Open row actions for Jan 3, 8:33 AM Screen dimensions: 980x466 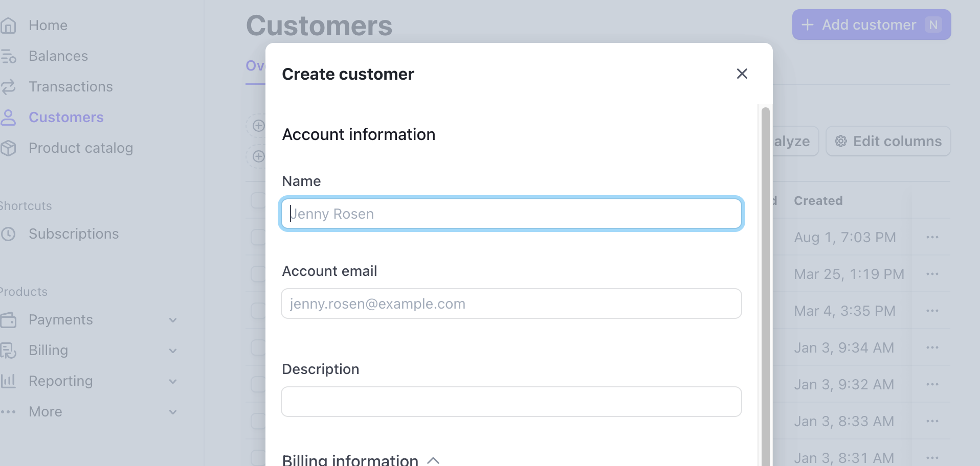(x=932, y=421)
